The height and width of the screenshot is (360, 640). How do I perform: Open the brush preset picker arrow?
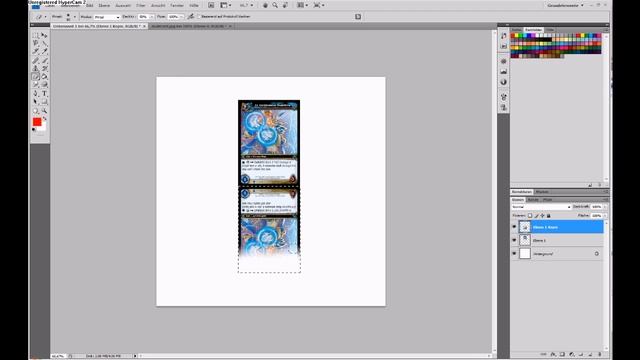pos(75,17)
